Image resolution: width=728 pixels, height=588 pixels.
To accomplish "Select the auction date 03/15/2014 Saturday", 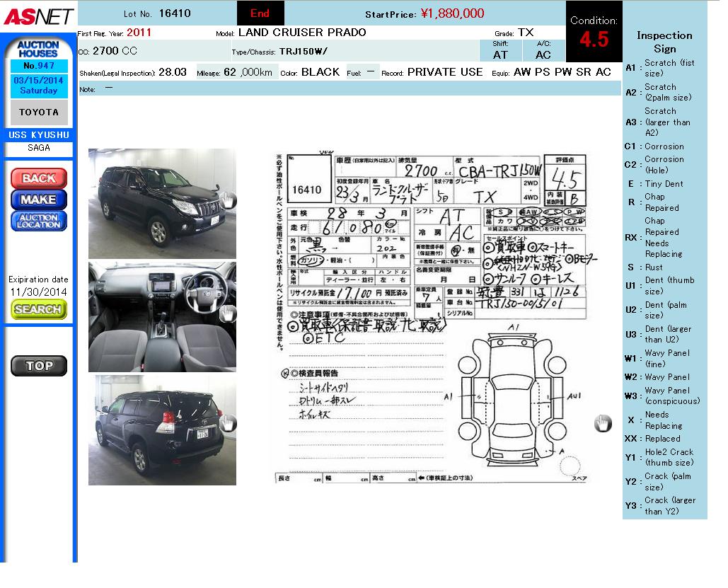I will tap(38, 86).
